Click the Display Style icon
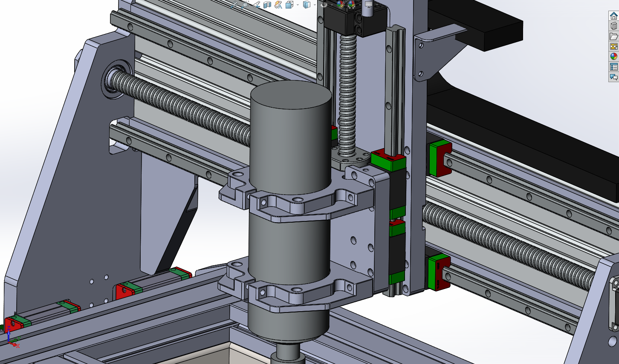Screen dimensions: 619x364 [307, 5]
